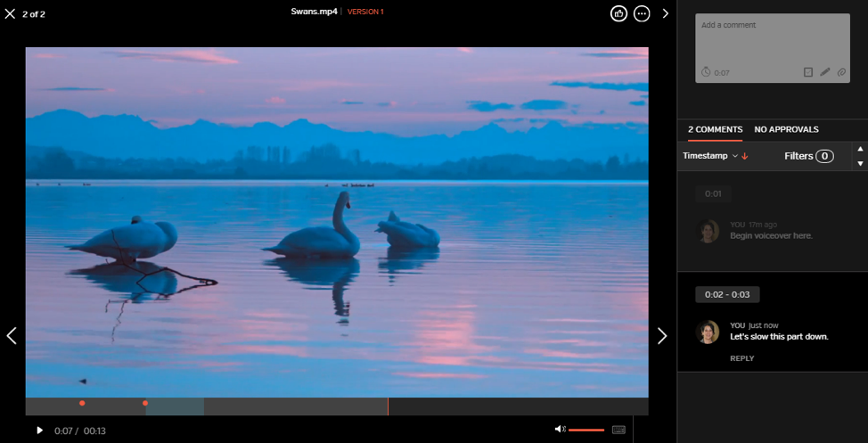Click the 0:01 timestamp badge
This screenshot has width=868, height=443.
713,194
